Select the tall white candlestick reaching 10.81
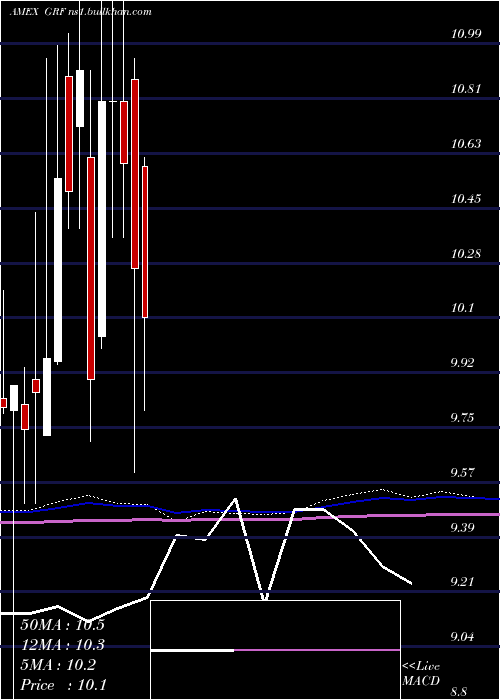 pos(102,219)
